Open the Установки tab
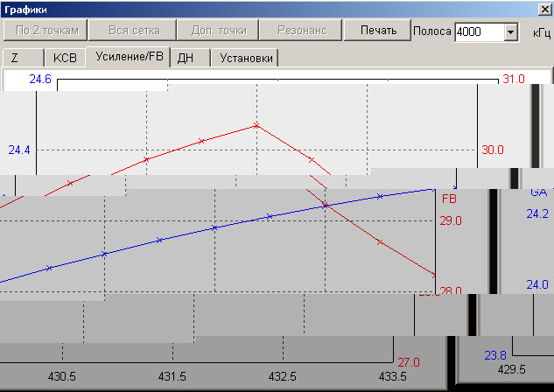Viewport: 554px width, 392px height. (244, 59)
